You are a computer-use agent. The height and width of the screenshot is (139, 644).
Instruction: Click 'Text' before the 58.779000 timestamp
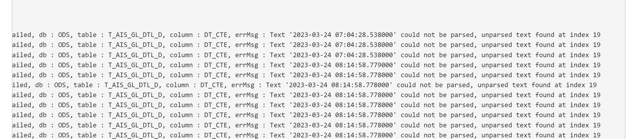(277, 65)
